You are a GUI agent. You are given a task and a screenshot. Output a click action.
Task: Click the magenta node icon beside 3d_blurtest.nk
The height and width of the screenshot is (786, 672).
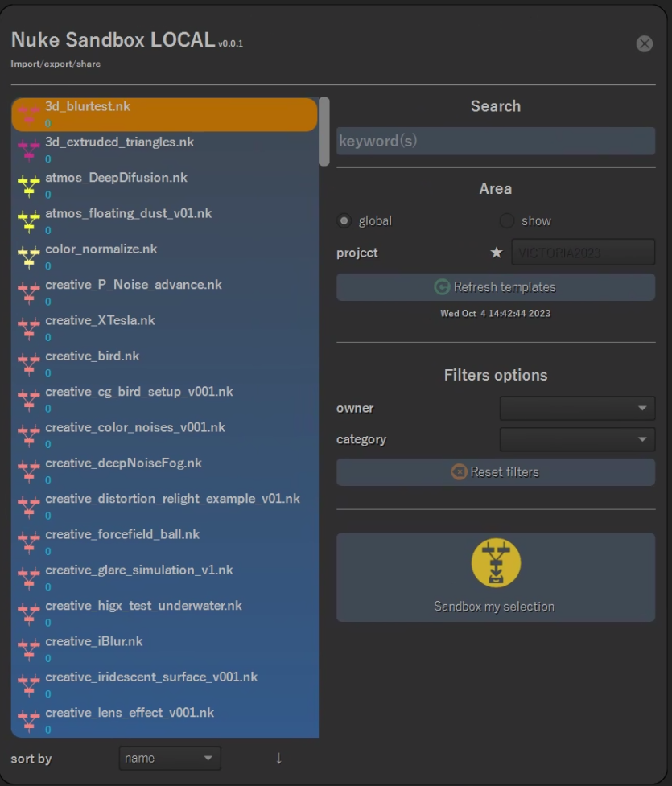(x=28, y=113)
